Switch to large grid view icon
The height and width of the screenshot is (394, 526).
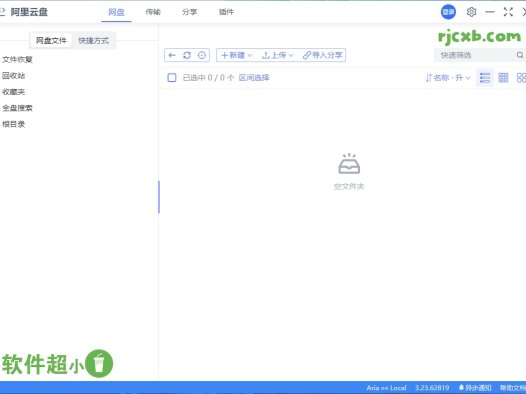click(521, 78)
